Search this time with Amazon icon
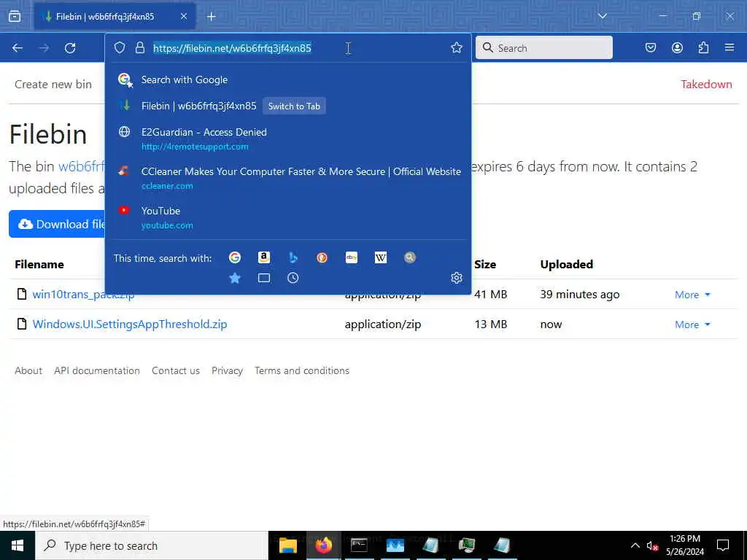The width and height of the screenshot is (747, 560). tap(264, 257)
